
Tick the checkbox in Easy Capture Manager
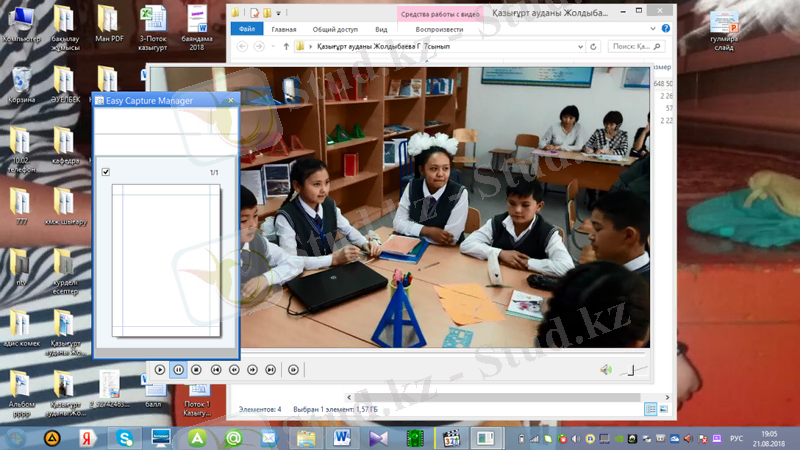pyautogui.click(x=106, y=173)
